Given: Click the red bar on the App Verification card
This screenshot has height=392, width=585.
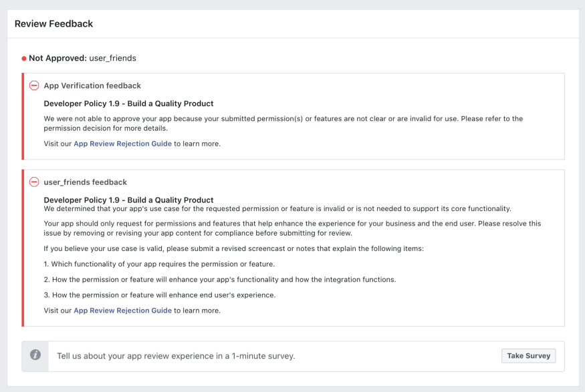Looking at the screenshot, I should (x=22, y=117).
